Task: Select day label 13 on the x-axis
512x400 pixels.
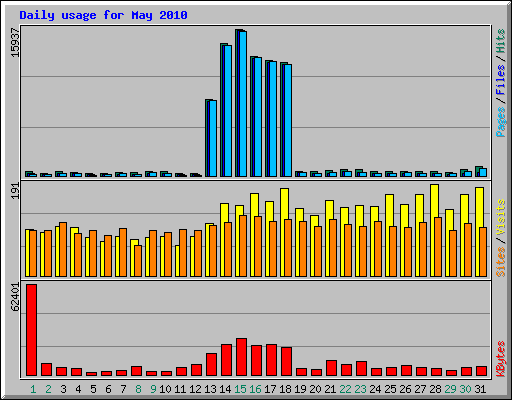Action: pos(210,389)
